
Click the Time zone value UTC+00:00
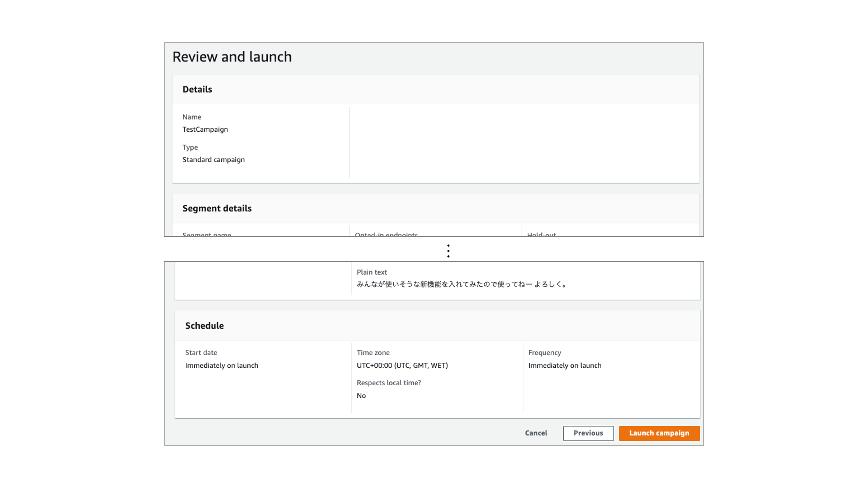[402, 365]
